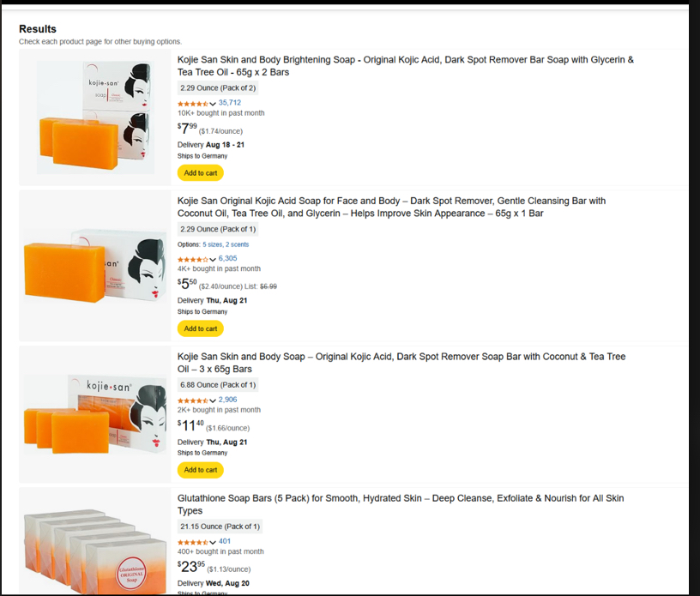Open the 2,906 ratings link
Screen dimensions: 700x596
point(227,400)
